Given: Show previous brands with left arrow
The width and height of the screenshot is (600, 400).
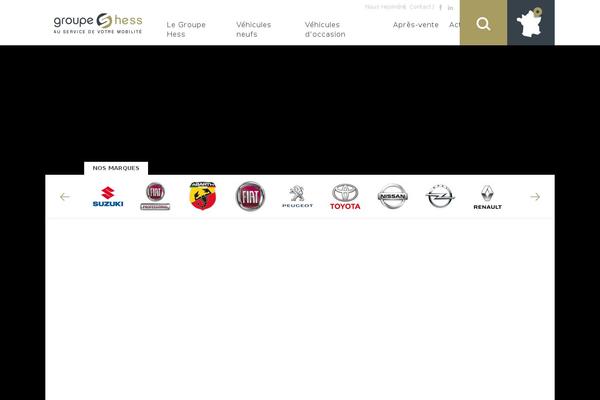Looking at the screenshot, I should pyautogui.click(x=65, y=197).
